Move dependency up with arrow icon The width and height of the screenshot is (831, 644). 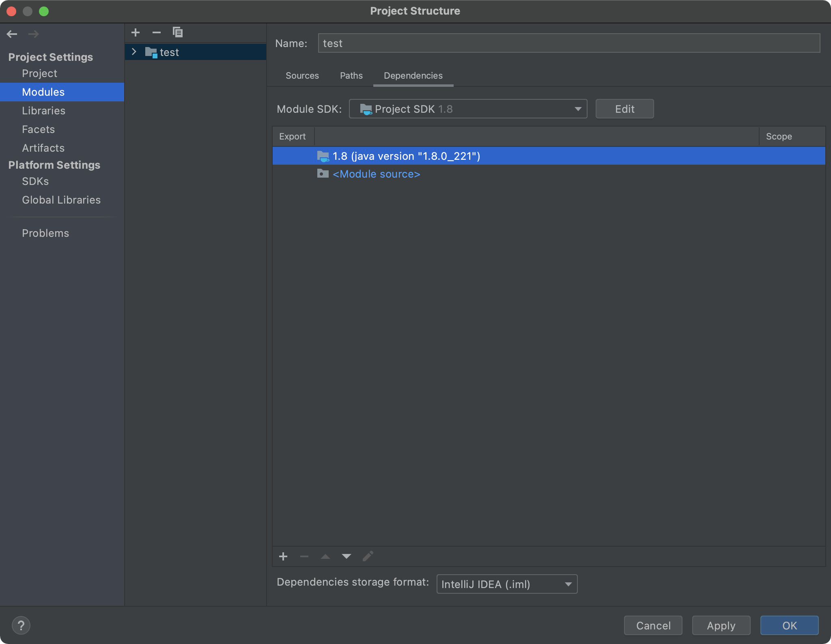pos(325,556)
